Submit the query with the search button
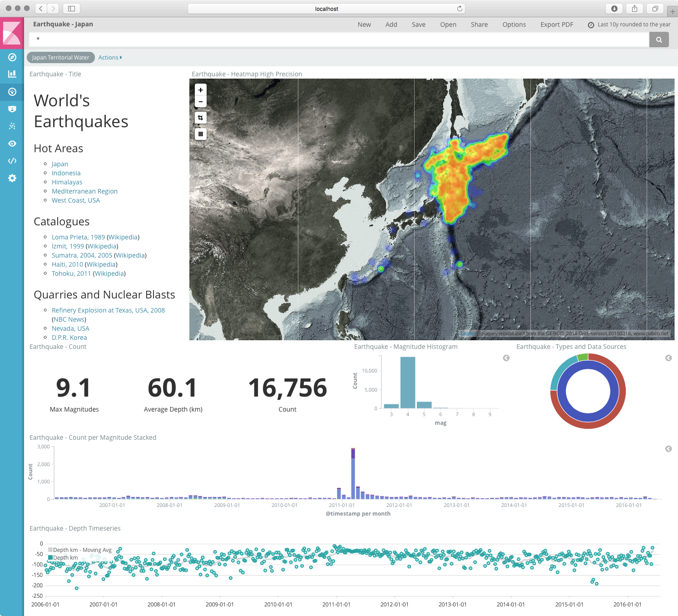The height and width of the screenshot is (616, 678). pos(659,40)
